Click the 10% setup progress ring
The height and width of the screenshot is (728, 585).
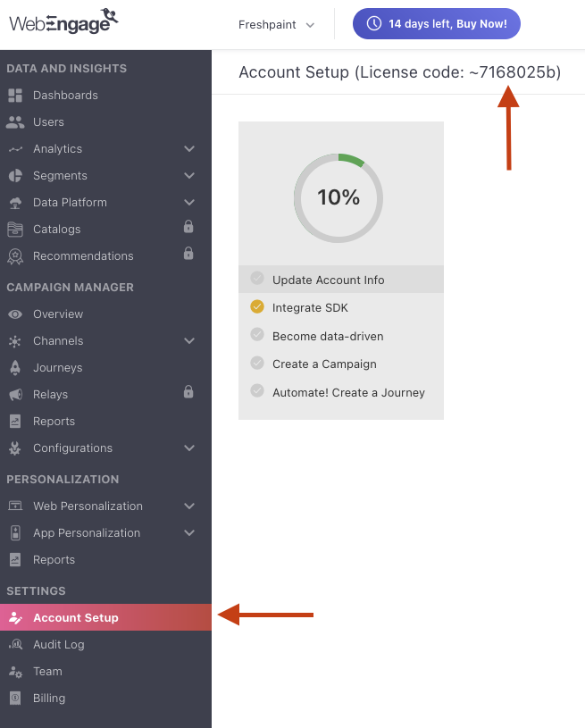point(338,197)
